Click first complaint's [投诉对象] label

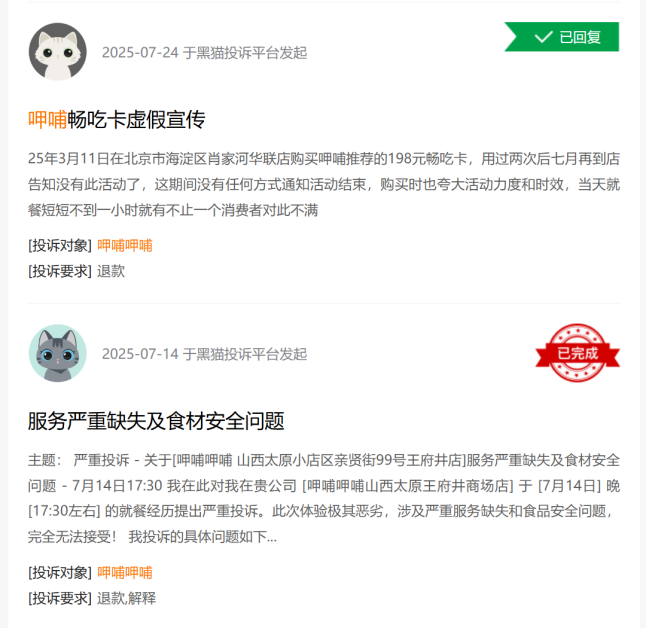pos(60,246)
